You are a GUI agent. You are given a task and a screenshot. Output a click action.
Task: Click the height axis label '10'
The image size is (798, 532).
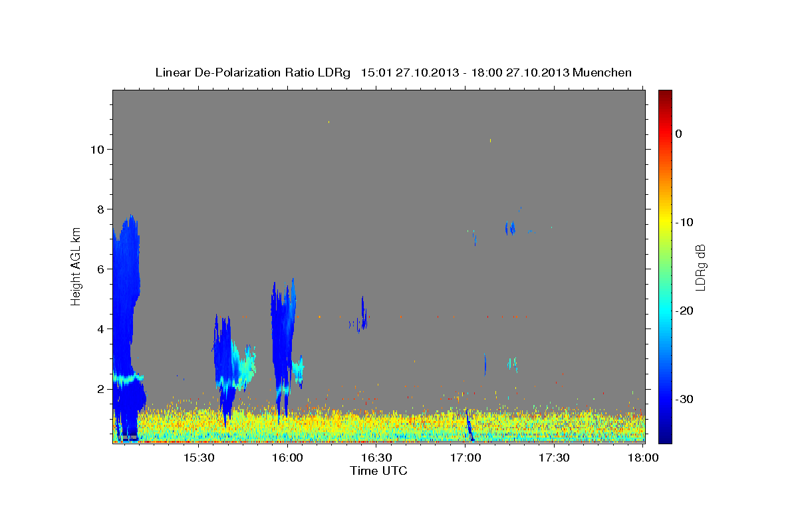pos(97,150)
